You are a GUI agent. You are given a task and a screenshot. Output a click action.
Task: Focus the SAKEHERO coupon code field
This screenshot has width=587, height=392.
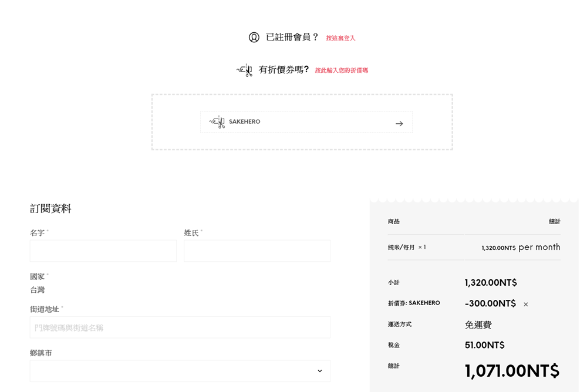[x=305, y=122]
